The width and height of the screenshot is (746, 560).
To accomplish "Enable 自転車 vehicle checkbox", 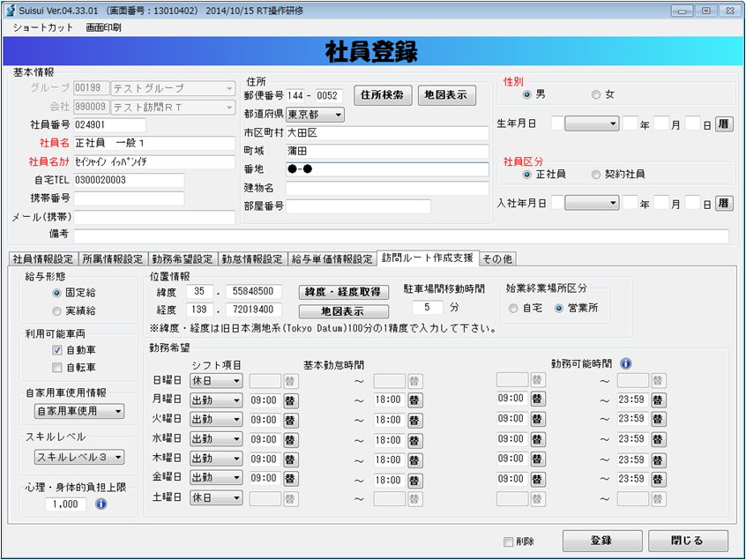I will [x=57, y=367].
